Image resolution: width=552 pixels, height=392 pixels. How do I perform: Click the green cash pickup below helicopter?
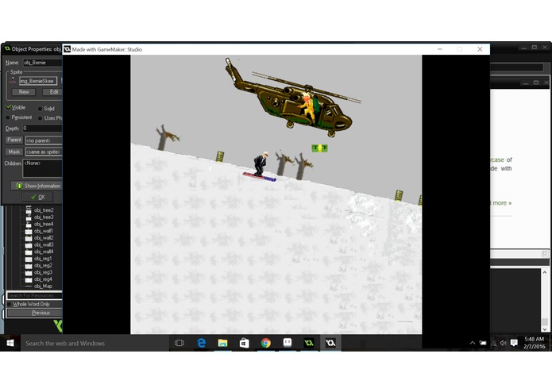319,148
